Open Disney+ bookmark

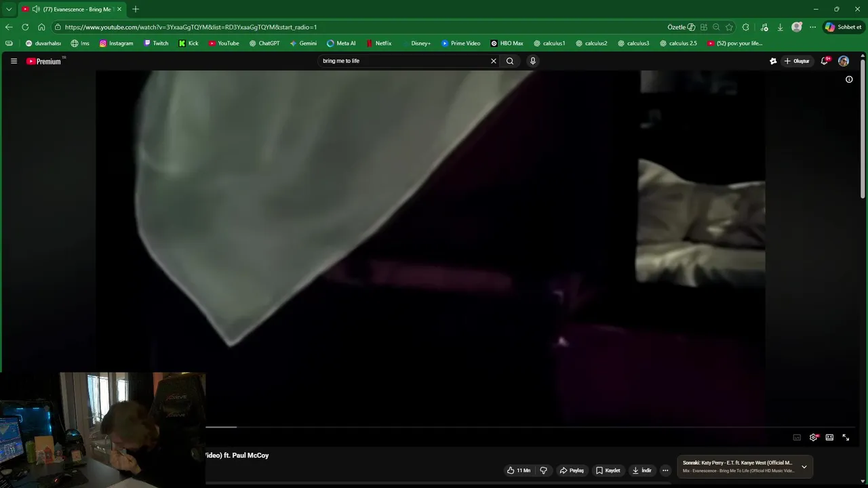[416, 43]
